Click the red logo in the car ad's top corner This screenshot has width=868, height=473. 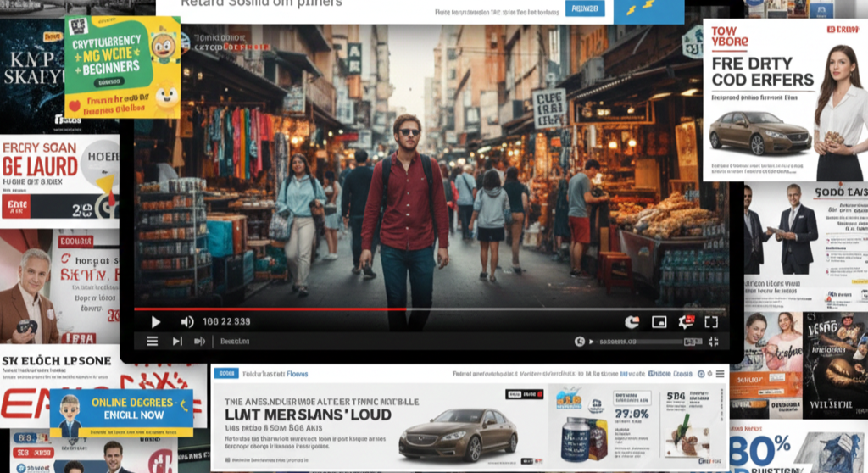(x=843, y=30)
